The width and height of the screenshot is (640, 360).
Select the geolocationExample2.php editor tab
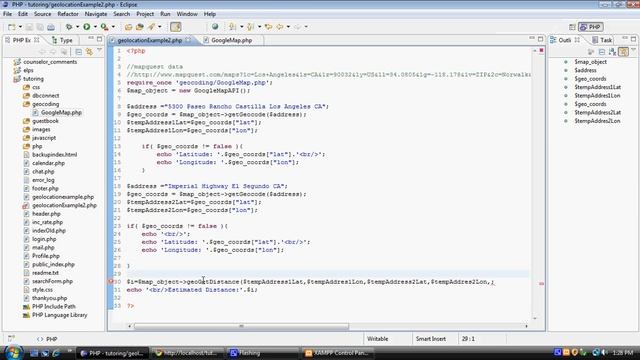[150, 40]
